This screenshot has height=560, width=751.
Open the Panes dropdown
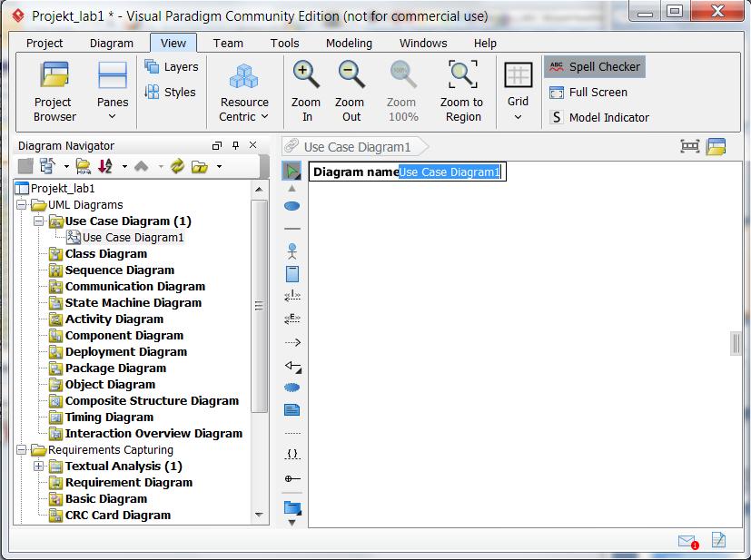112,91
